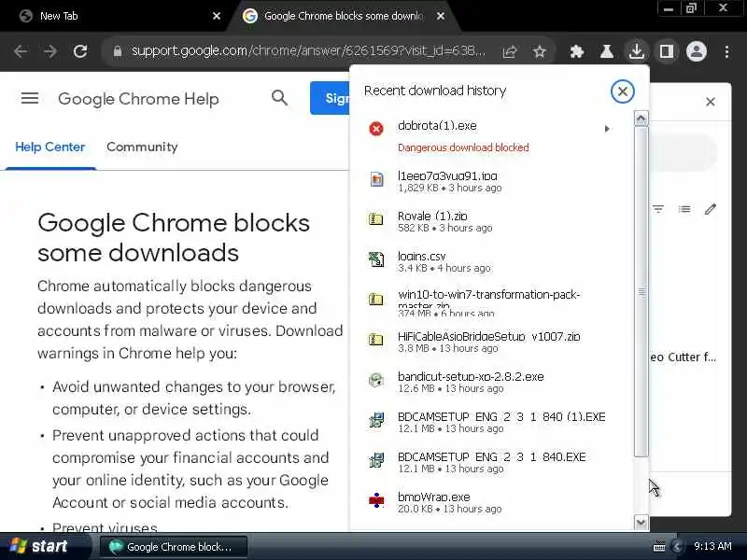Image resolution: width=747 pixels, height=560 pixels.
Task: Open the side panel icon
Action: click(667, 51)
